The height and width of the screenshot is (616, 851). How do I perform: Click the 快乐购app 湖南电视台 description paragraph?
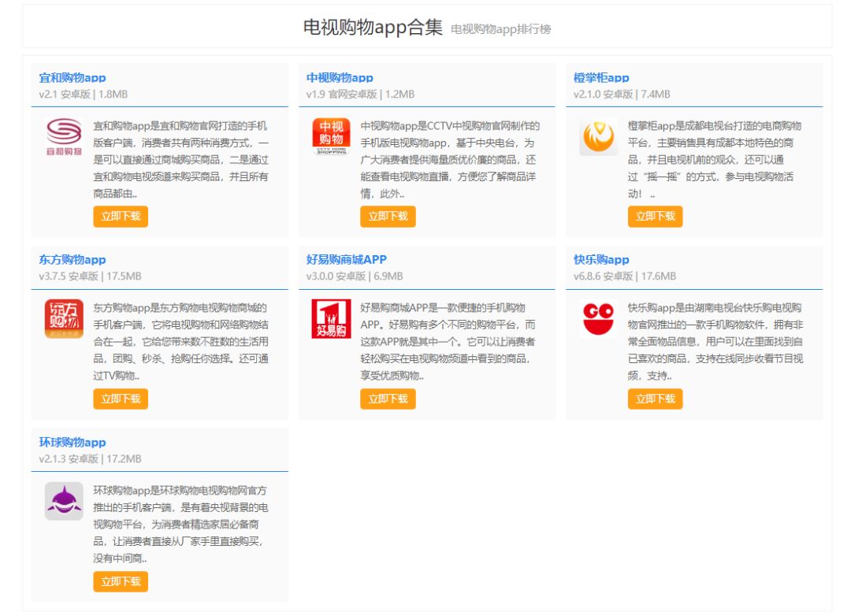click(x=715, y=341)
